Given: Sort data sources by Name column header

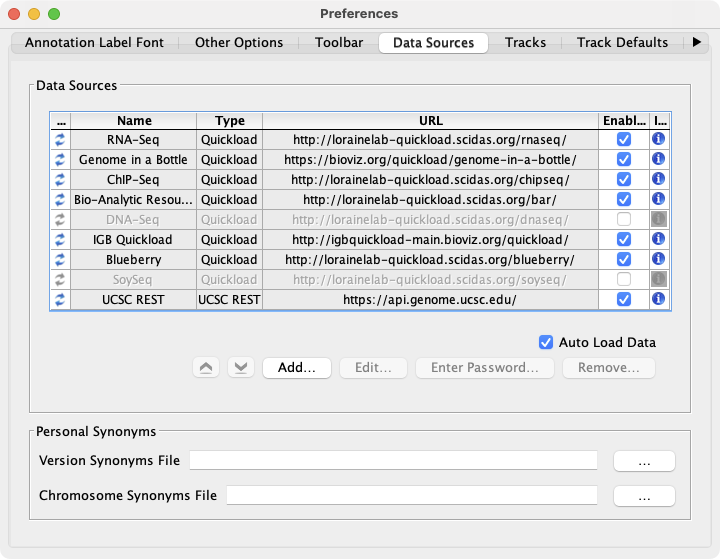Looking at the screenshot, I should (x=134, y=121).
